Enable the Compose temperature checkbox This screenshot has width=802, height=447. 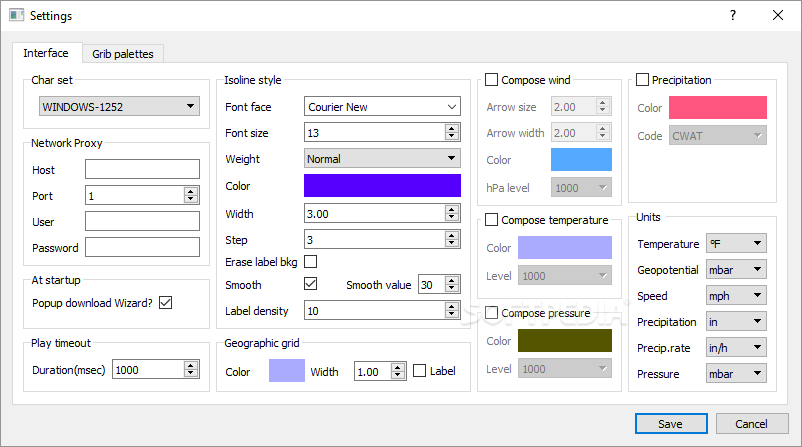coord(491,219)
